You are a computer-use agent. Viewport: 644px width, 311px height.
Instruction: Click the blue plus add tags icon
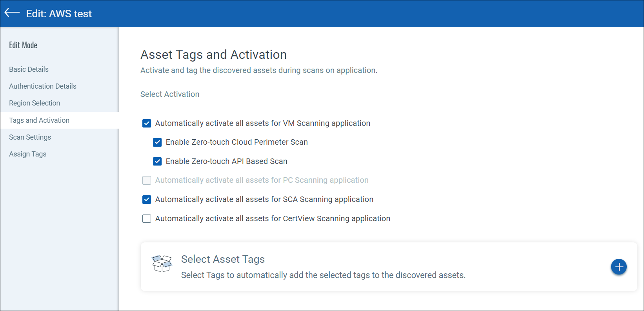click(x=619, y=267)
